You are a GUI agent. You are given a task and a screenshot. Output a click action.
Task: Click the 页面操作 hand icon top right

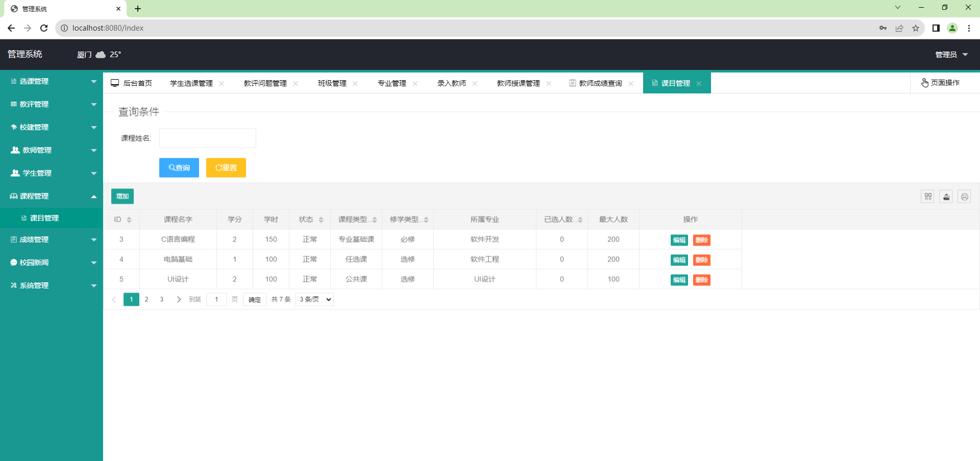click(924, 83)
